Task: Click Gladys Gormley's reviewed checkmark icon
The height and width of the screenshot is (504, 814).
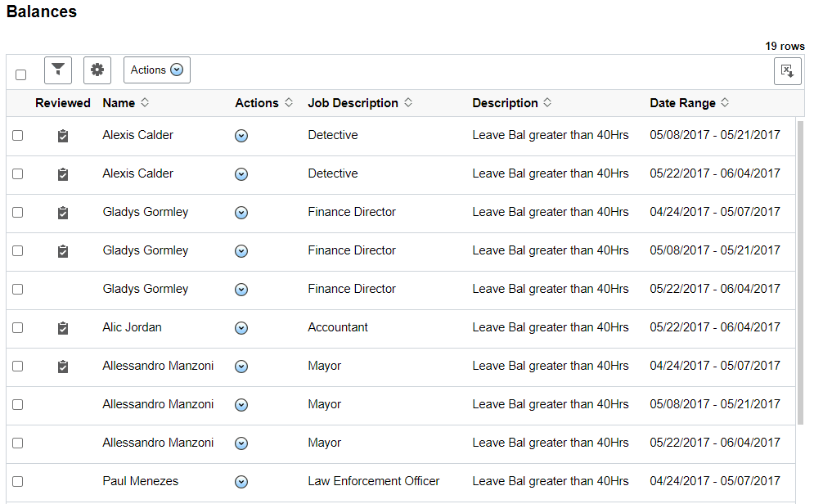Action: (63, 212)
